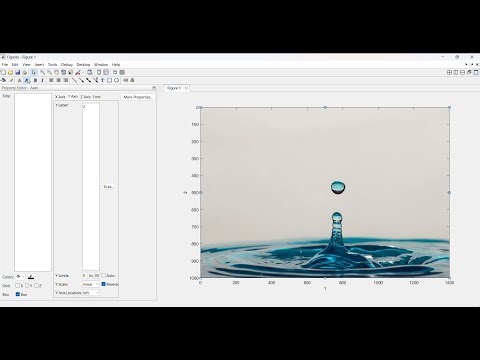Click the Brush data toolbar icon
Viewport: 480px width, 360px height.
(x=78, y=72)
